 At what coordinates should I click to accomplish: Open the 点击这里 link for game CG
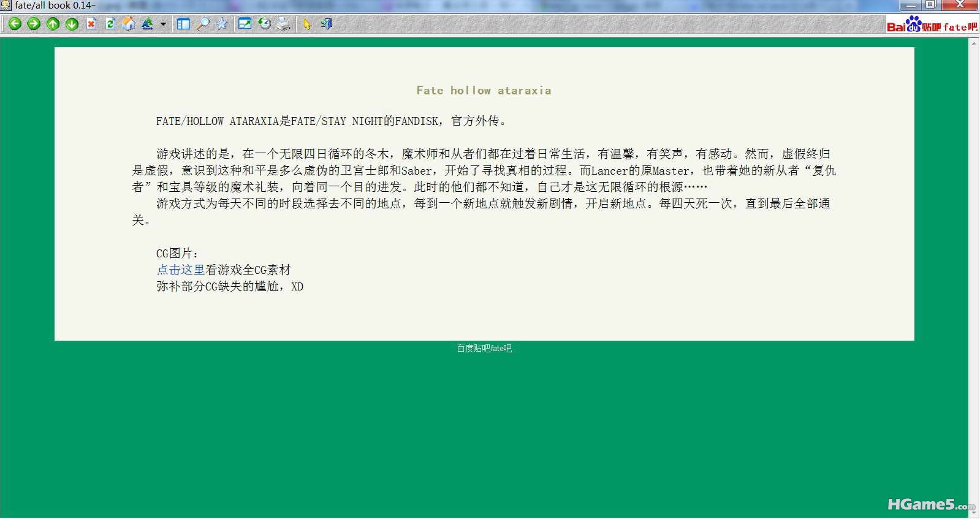coord(181,270)
